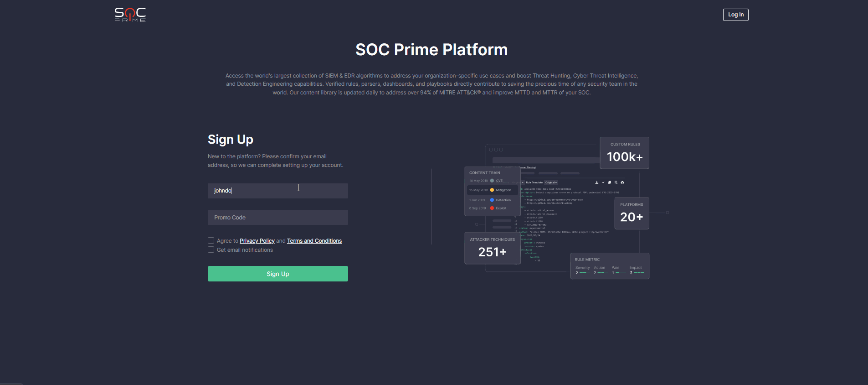The image size is (868, 385).
Task: Check the Agree to Privacy Policy checkbox
Action: pyautogui.click(x=211, y=240)
